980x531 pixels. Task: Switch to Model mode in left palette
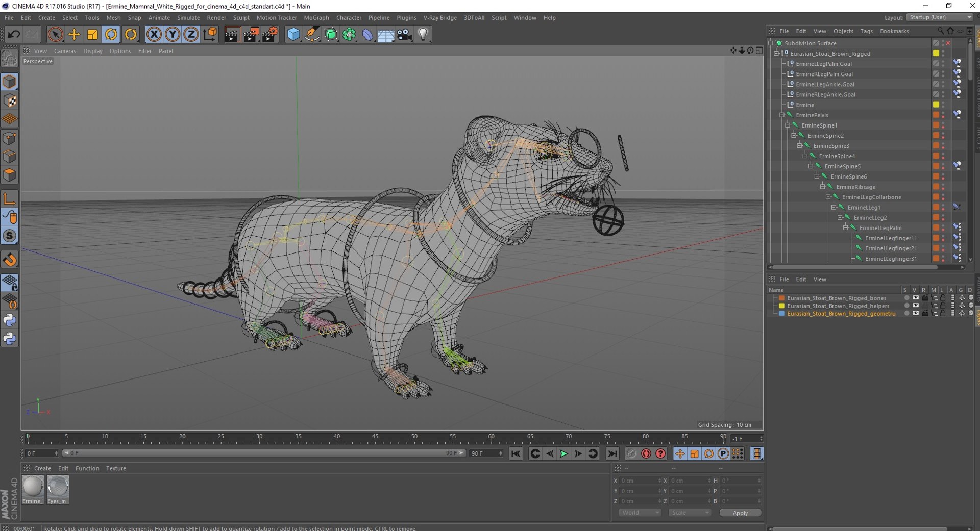coord(10,82)
